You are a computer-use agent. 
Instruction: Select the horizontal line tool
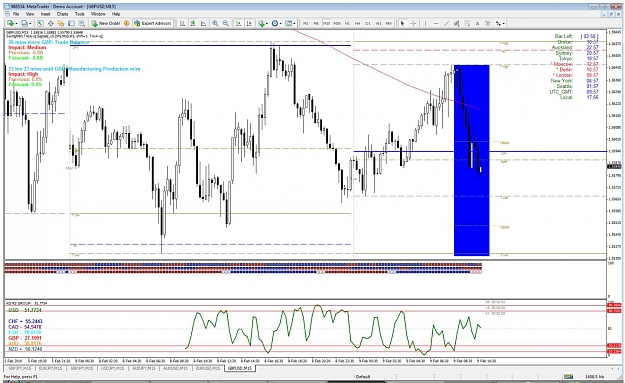[436, 23]
